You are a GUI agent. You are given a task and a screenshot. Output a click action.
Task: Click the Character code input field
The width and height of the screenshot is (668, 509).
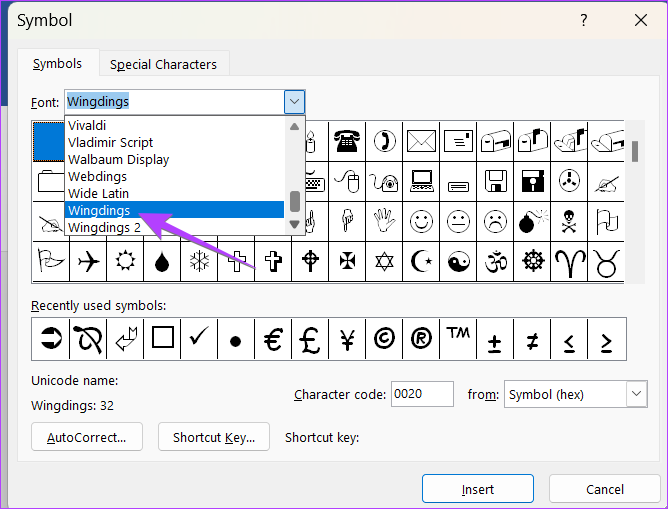[x=421, y=395]
